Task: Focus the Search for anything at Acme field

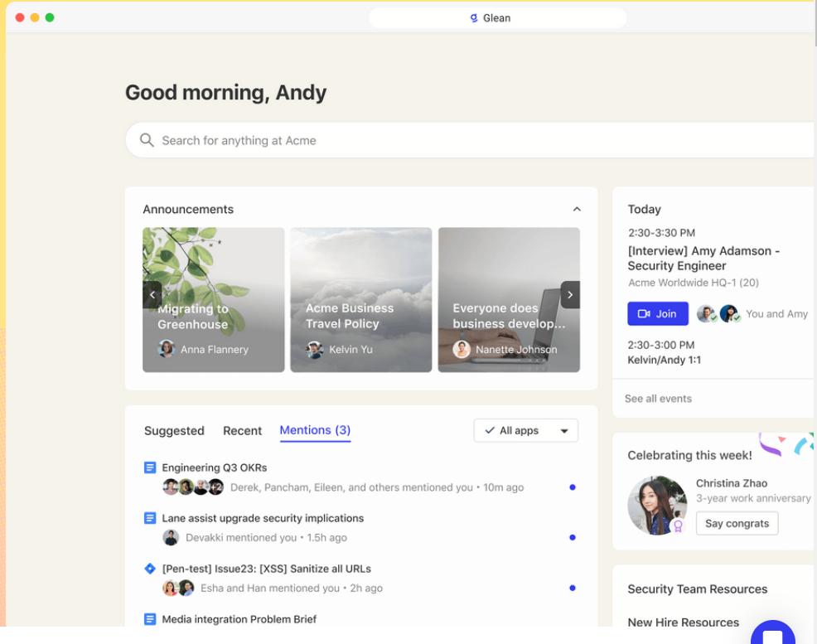Action: click(469, 140)
